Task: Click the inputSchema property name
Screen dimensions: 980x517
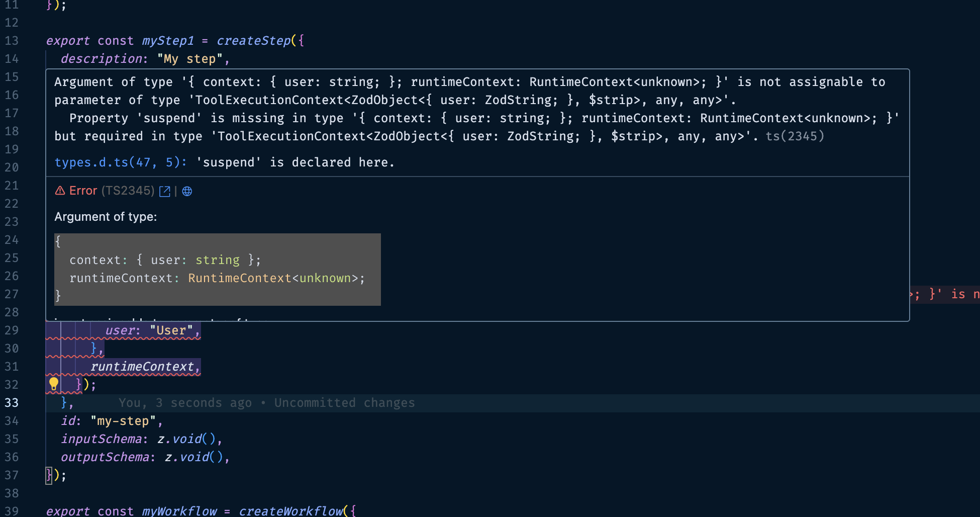Action: [x=101, y=439]
